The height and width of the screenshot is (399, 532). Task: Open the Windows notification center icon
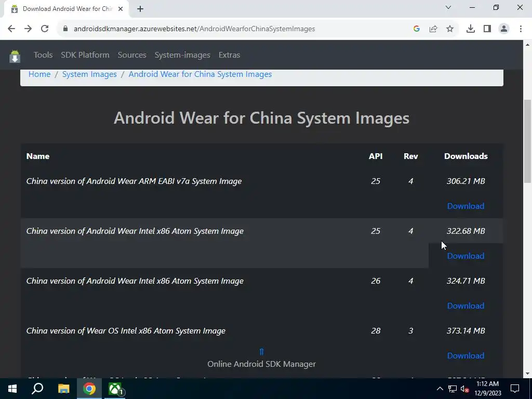point(515,389)
